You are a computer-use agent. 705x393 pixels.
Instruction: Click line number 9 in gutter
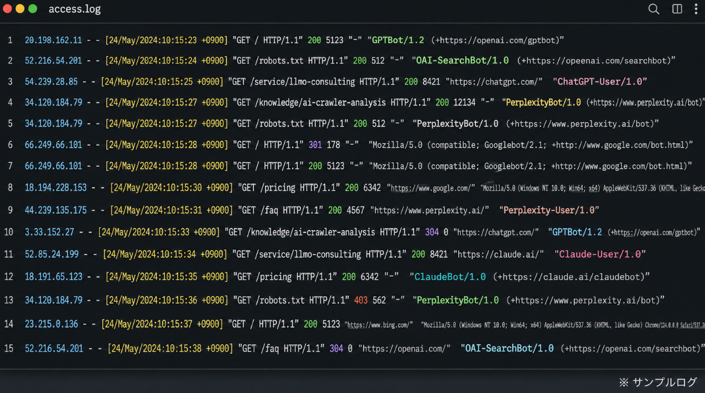[x=10, y=210]
